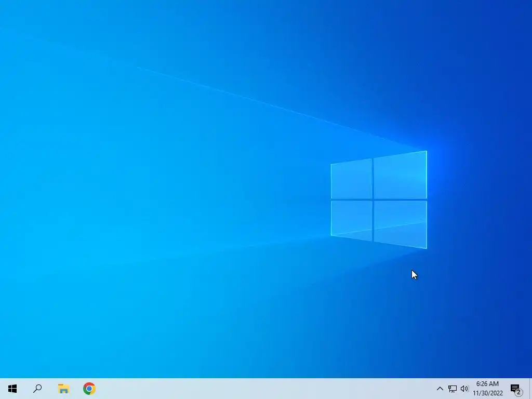The image size is (532, 399).
Task: Open the taskbar search magnifier
Action: click(x=37, y=389)
